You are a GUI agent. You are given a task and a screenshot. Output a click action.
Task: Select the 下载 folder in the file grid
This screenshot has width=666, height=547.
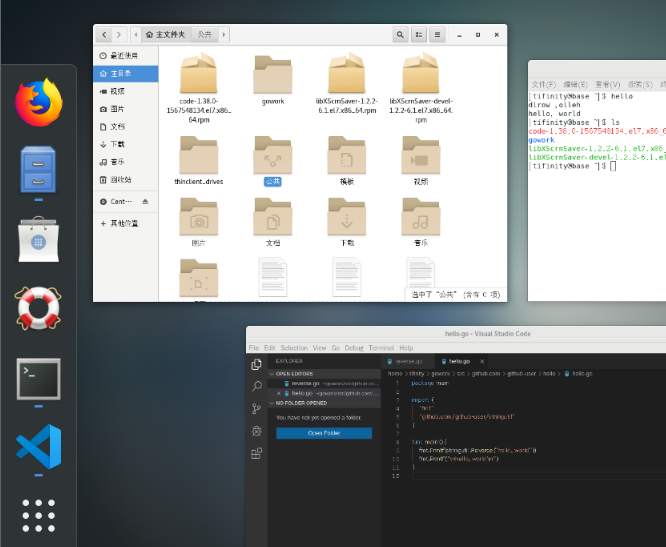click(347, 217)
